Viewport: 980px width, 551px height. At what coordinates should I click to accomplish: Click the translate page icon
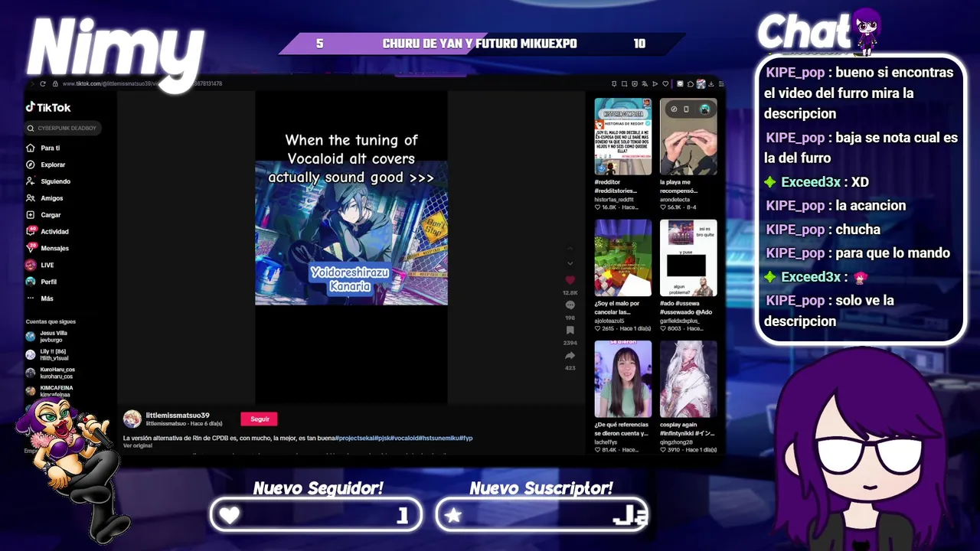pyautogui.click(x=645, y=83)
